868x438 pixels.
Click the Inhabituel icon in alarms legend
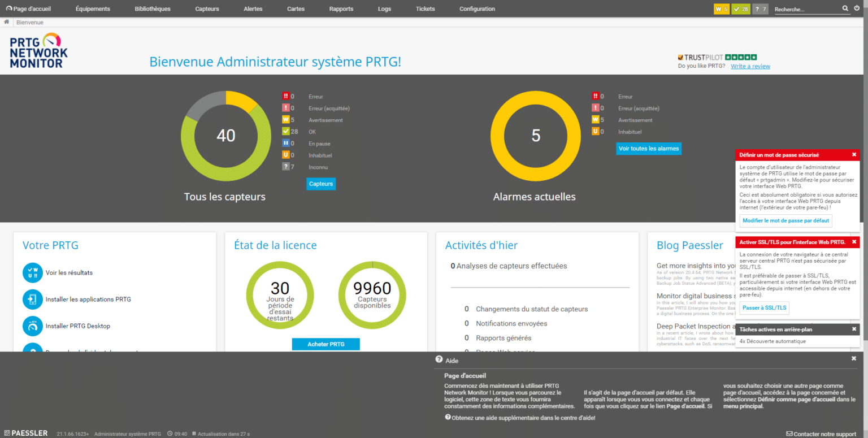(x=595, y=132)
